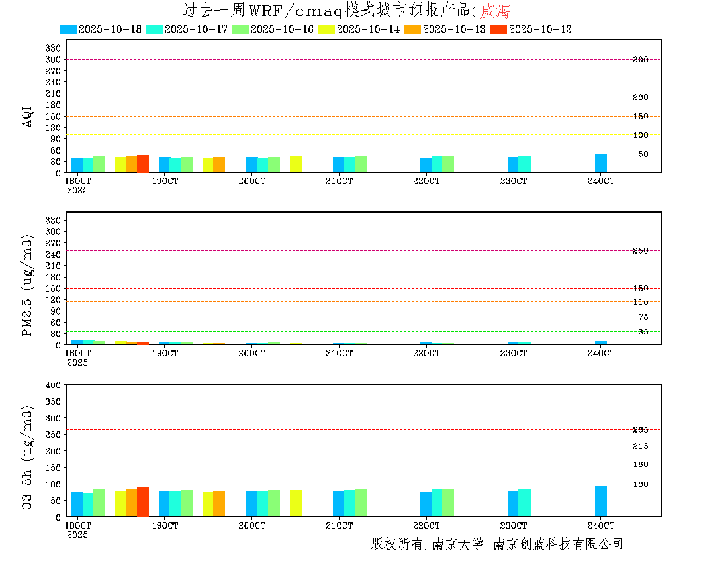The height and width of the screenshot is (563, 728).
Task: Click the yellow 2025-10-14 legend swatch
Action: (x=326, y=29)
